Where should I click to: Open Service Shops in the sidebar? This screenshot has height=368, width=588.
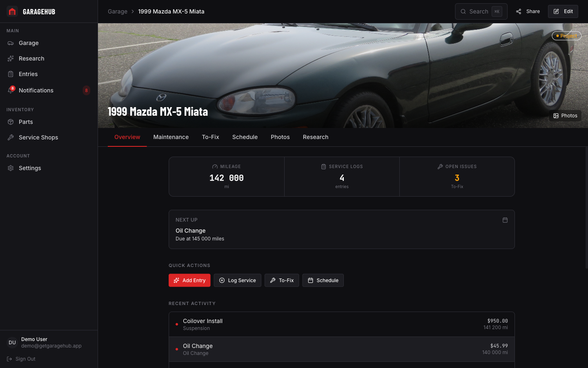(49, 137)
